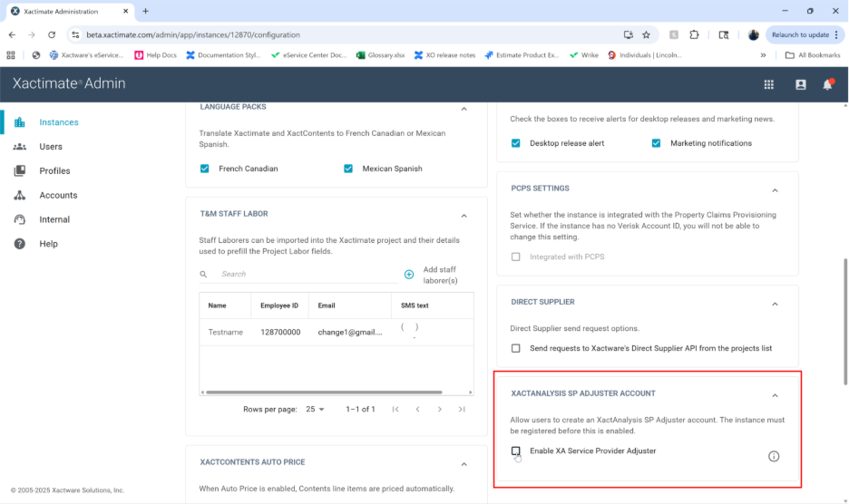Screen dimensions: 849x504
Task: Check Send requests to Direct Supplier API
Action: click(x=515, y=349)
